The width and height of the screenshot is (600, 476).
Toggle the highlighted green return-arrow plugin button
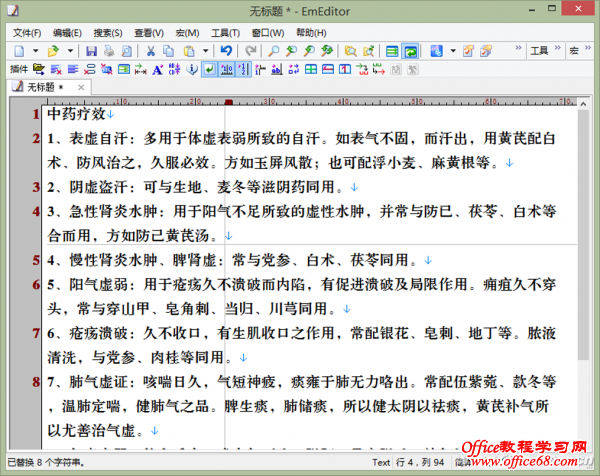tap(209, 69)
